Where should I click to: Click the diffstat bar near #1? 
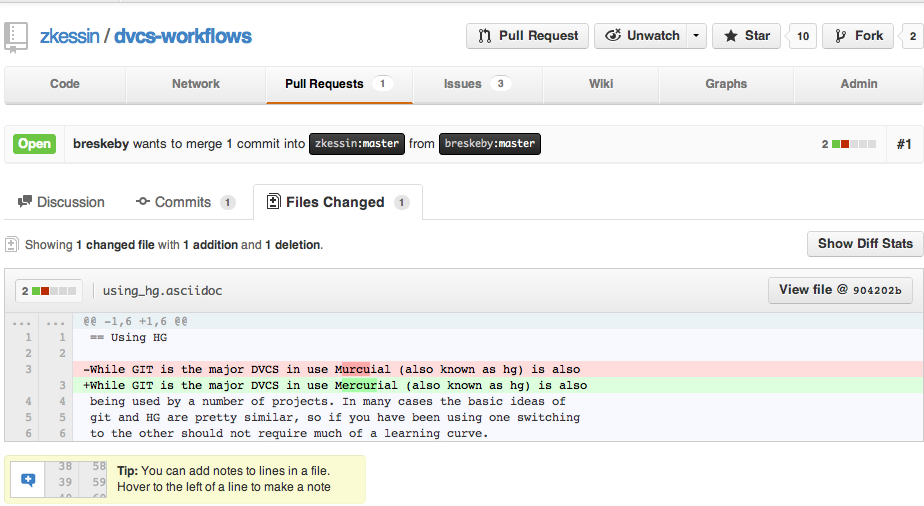click(849, 144)
